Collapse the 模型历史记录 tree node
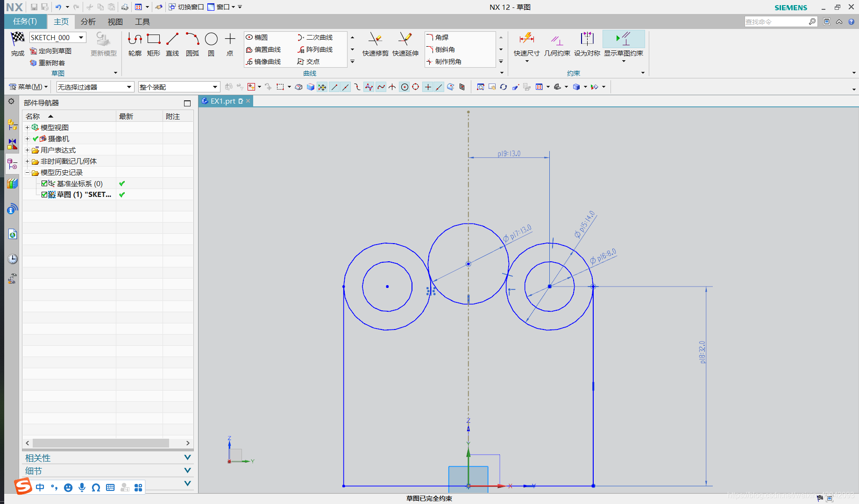859x504 pixels. click(x=27, y=172)
